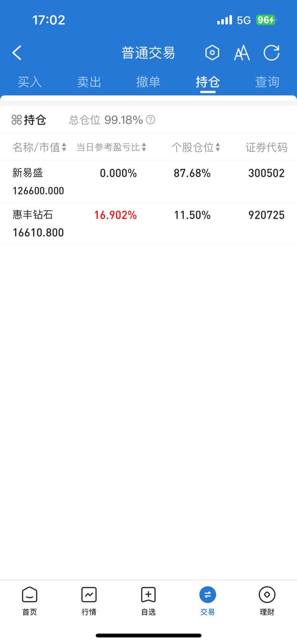Open the 首页 home icon
Screen dimensions: 297x644
coord(29,601)
